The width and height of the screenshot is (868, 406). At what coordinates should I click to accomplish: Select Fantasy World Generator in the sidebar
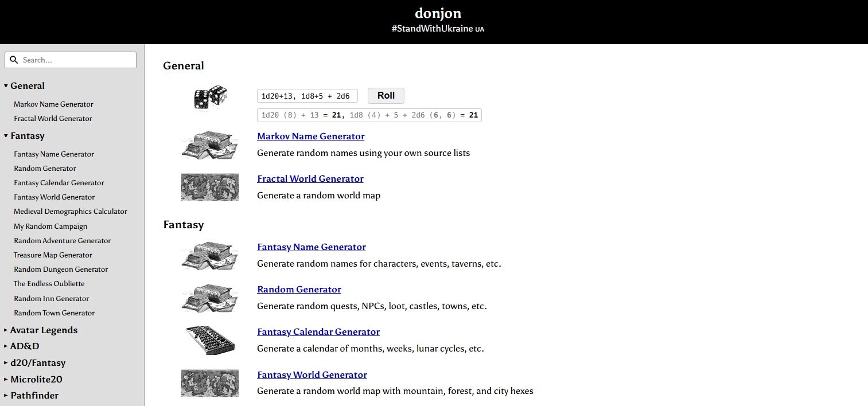click(55, 197)
